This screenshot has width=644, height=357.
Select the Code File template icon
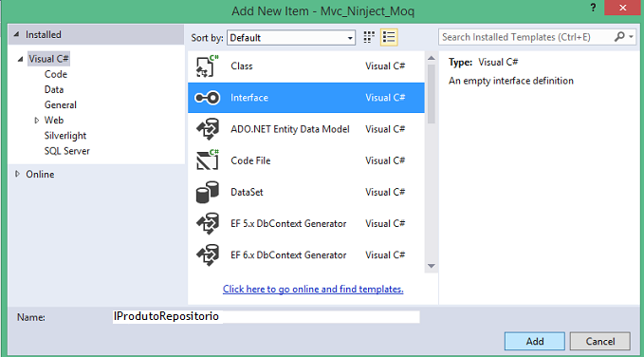[x=208, y=160]
